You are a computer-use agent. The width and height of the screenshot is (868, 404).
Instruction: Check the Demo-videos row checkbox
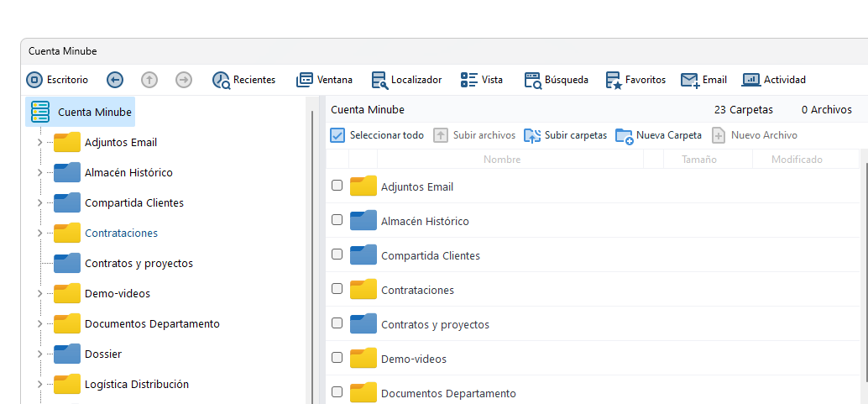(337, 358)
